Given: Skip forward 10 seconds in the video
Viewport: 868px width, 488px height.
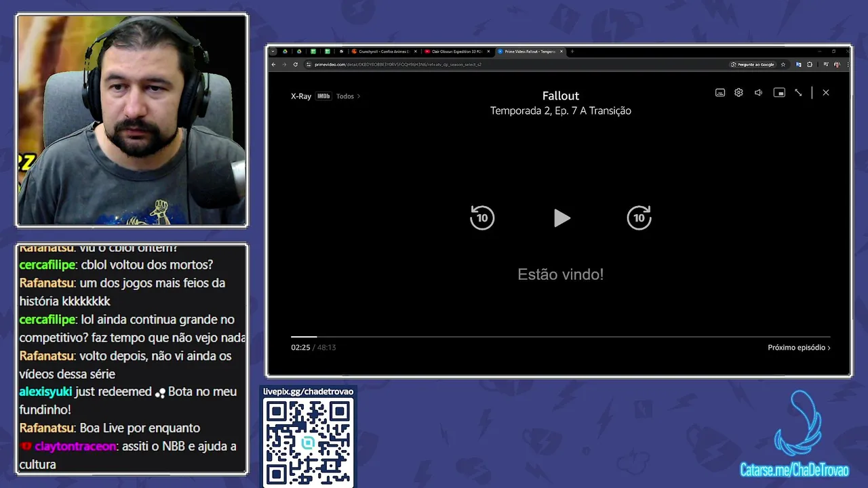Looking at the screenshot, I should (639, 218).
